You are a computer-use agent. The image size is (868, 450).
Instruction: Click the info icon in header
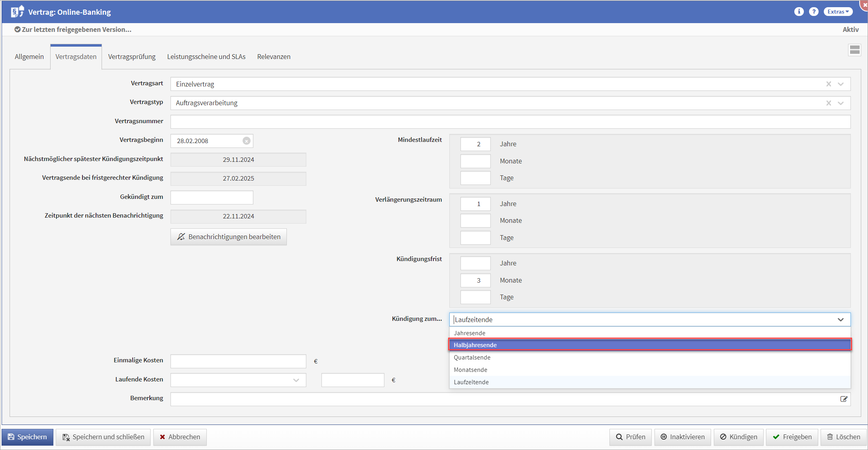click(x=799, y=12)
